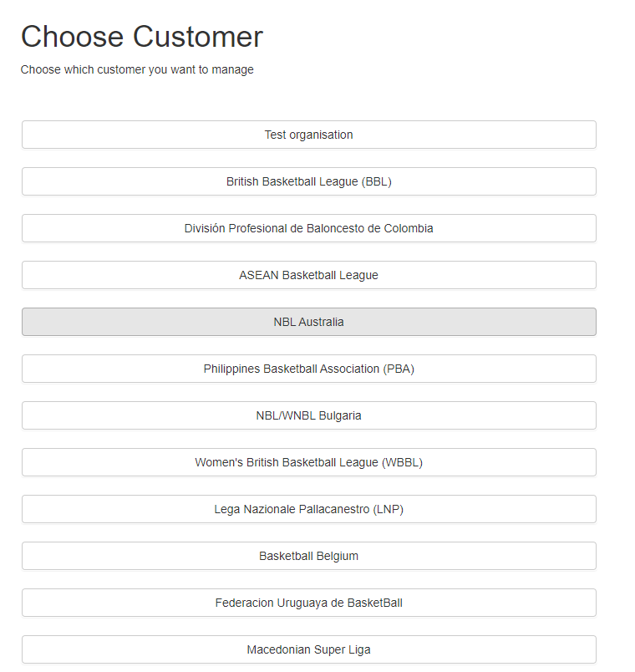This screenshot has width=635, height=672.
Task: Select Women's British Basketball League (WBBL)
Action: pos(308,462)
